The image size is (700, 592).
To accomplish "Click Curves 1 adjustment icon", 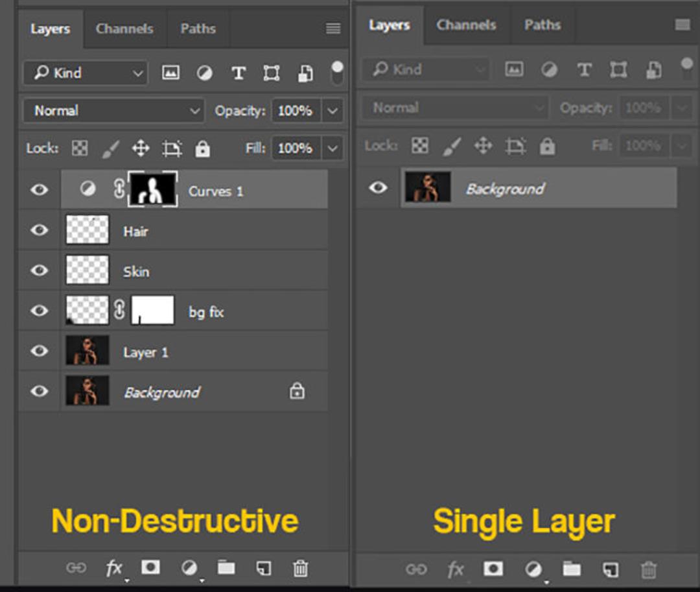I will click(x=88, y=189).
